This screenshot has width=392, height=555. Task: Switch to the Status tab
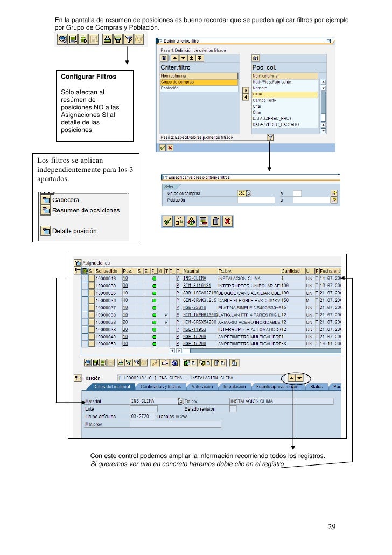(x=316, y=387)
